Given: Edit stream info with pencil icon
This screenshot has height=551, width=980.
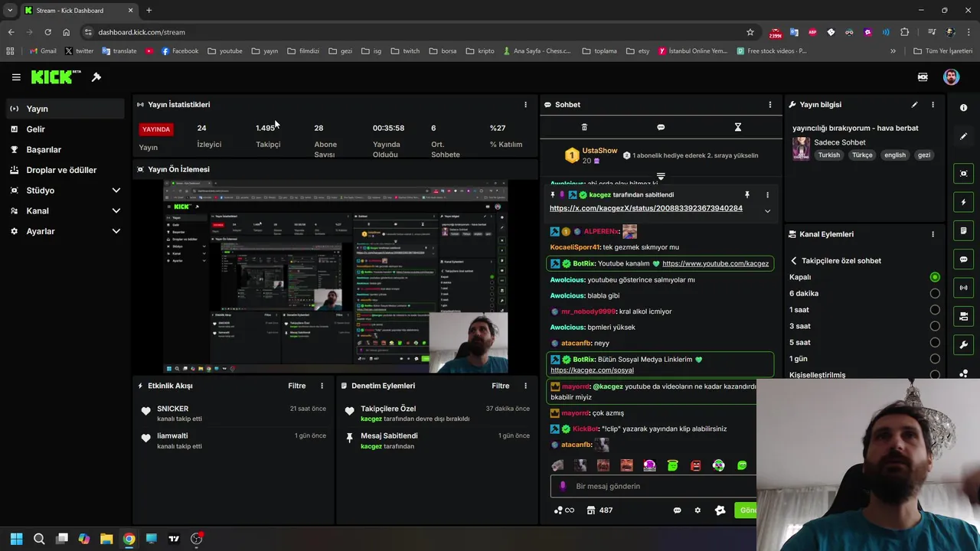Looking at the screenshot, I should [914, 105].
